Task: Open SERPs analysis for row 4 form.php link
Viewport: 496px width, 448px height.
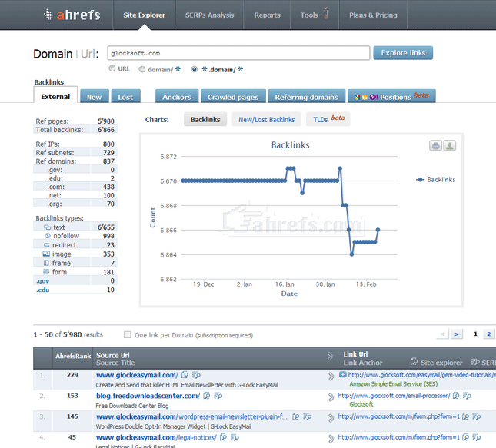Action: pos(477,437)
